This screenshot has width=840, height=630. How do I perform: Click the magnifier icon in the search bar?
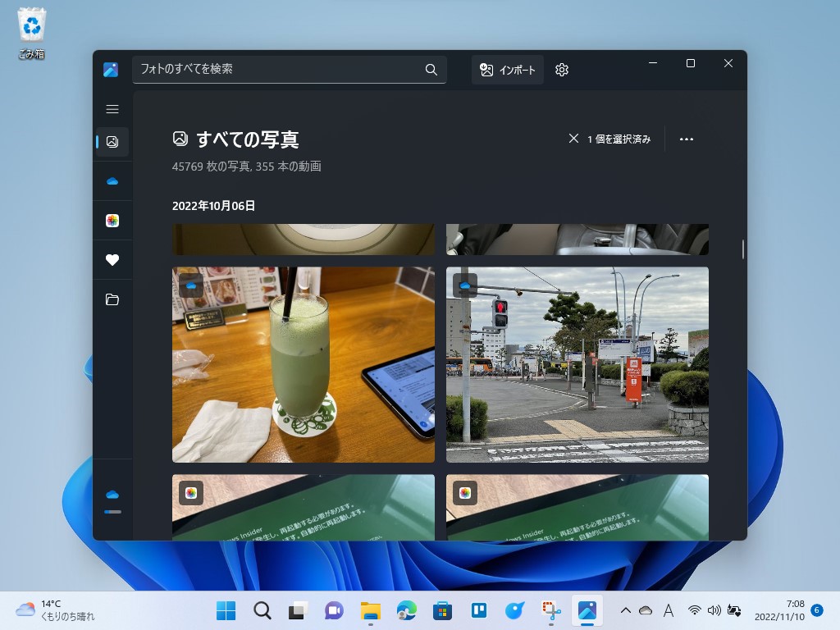pos(431,70)
